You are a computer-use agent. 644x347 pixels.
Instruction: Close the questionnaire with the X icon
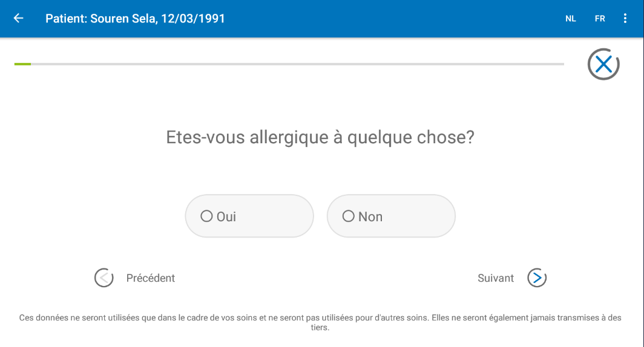[x=603, y=64]
